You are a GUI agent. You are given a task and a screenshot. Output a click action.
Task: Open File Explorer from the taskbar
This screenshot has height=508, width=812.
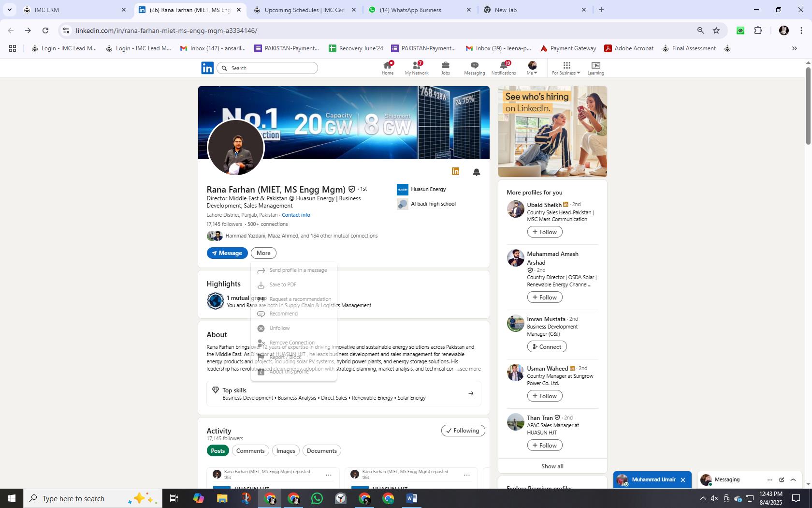tap(222, 498)
